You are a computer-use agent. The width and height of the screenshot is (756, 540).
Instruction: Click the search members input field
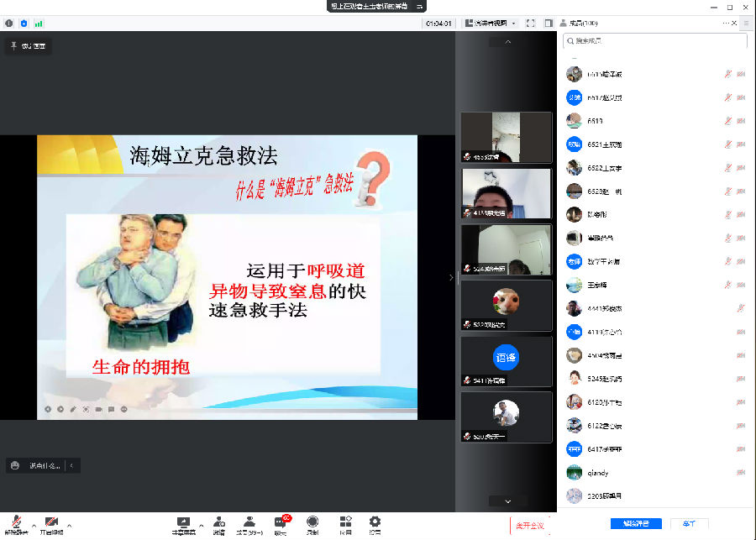pyautogui.click(x=655, y=40)
